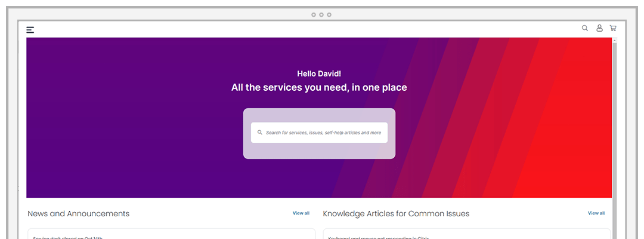Click the 'All the services you need' headline

pos(319,87)
